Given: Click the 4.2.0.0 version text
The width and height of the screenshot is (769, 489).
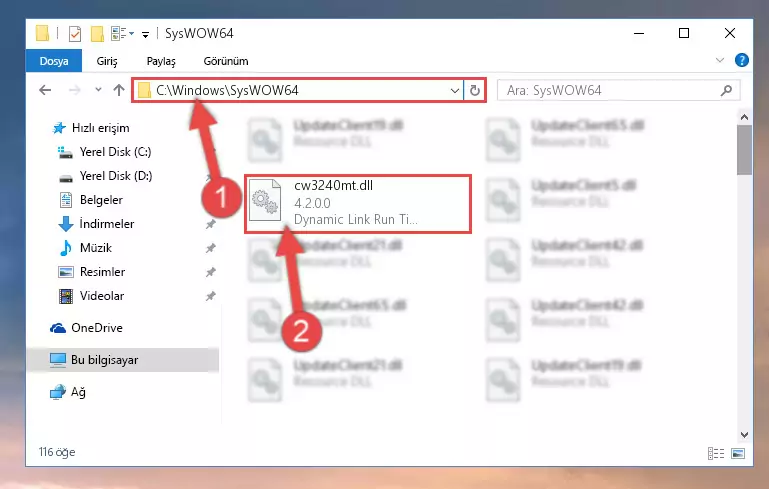Looking at the screenshot, I should point(312,203).
